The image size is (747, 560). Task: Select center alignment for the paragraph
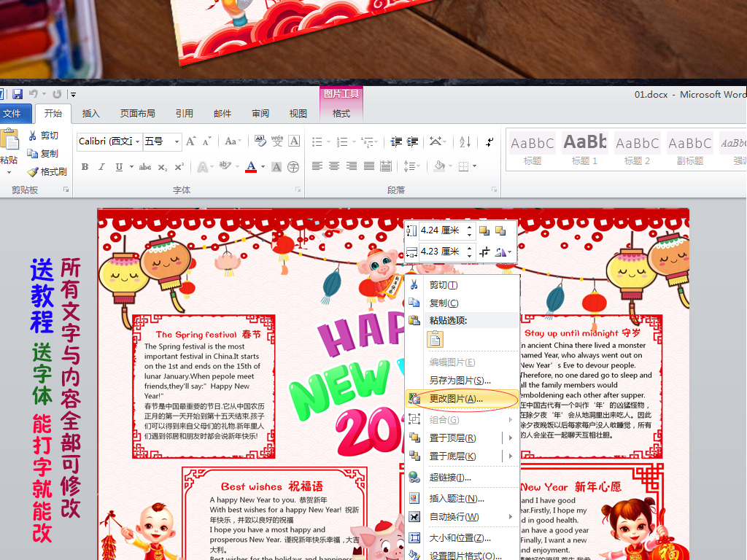click(332, 166)
